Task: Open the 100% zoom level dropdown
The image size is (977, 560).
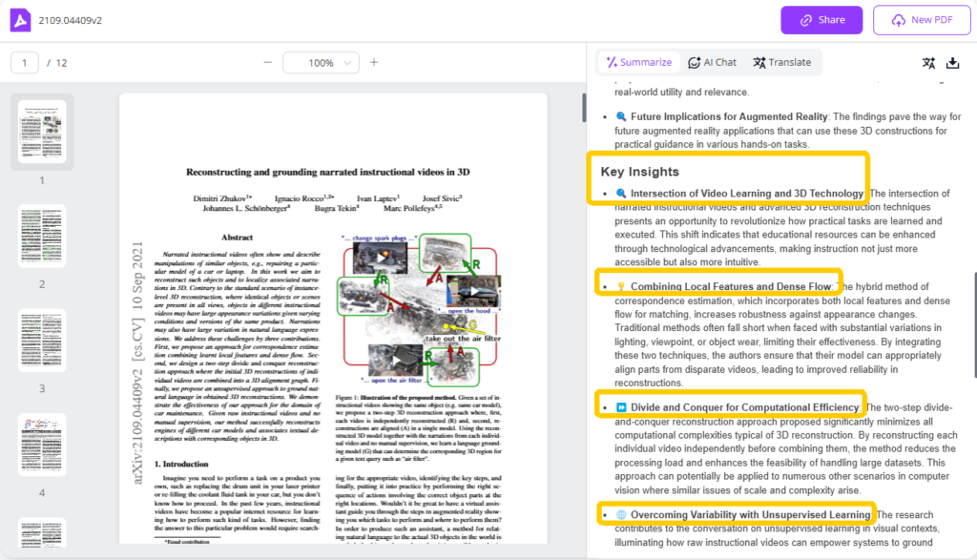Action: [x=322, y=62]
